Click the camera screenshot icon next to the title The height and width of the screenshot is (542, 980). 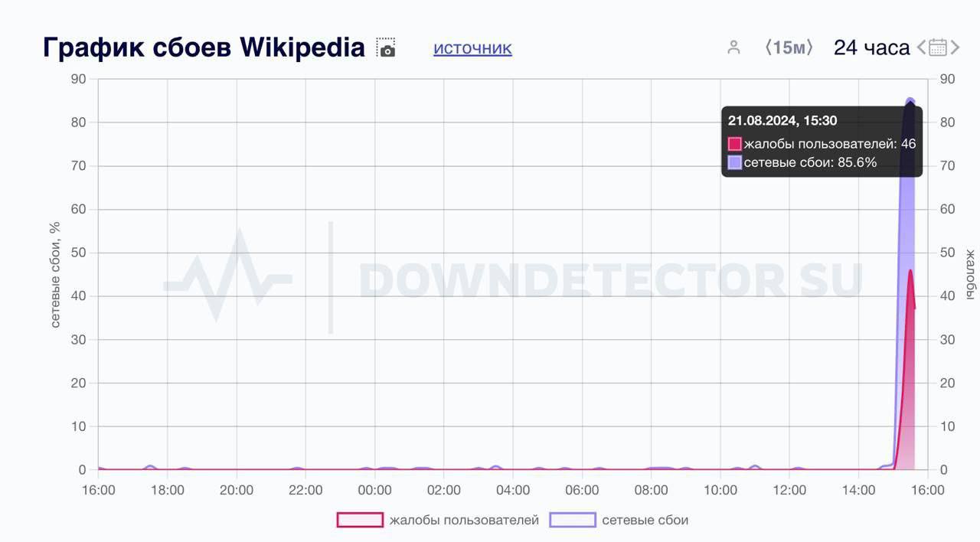click(387, 47)
